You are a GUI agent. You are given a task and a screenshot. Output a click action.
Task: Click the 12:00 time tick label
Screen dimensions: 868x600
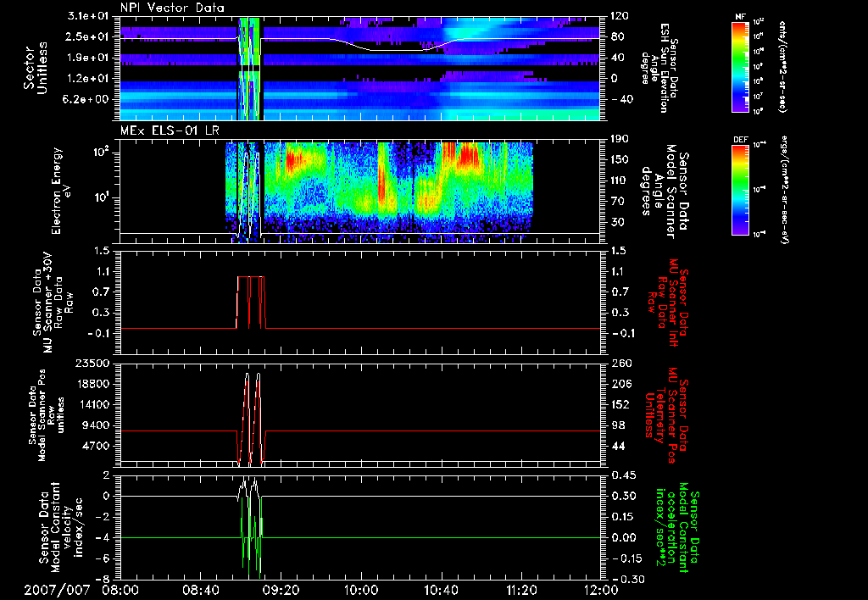pos(601,590)
